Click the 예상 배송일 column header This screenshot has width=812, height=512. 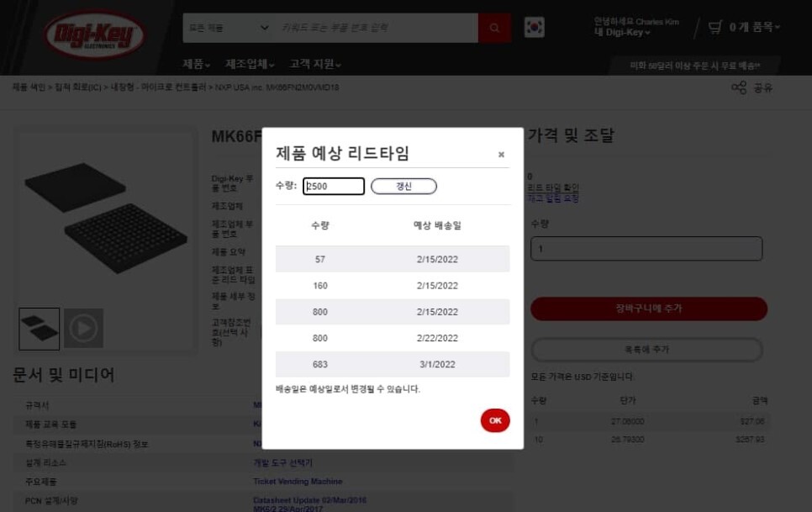(x=437, y=225)
